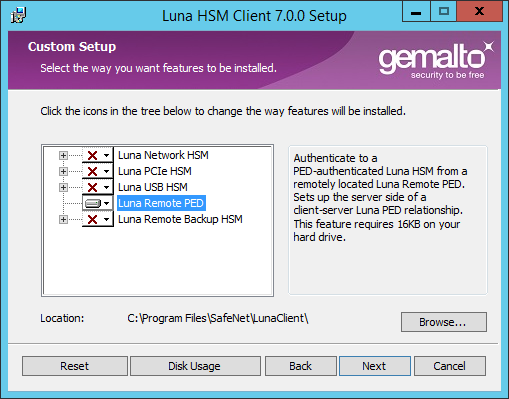Open install dropdown arrow for Luna Remote PED
Image resolution: width=509 pixels, height=399 pixels.
(x=106, y=203)
